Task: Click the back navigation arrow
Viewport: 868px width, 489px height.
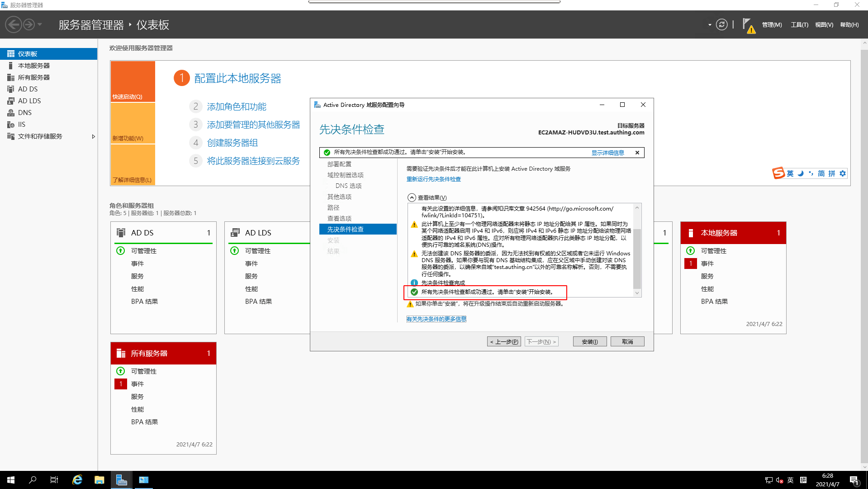Action: click(14, 24)
